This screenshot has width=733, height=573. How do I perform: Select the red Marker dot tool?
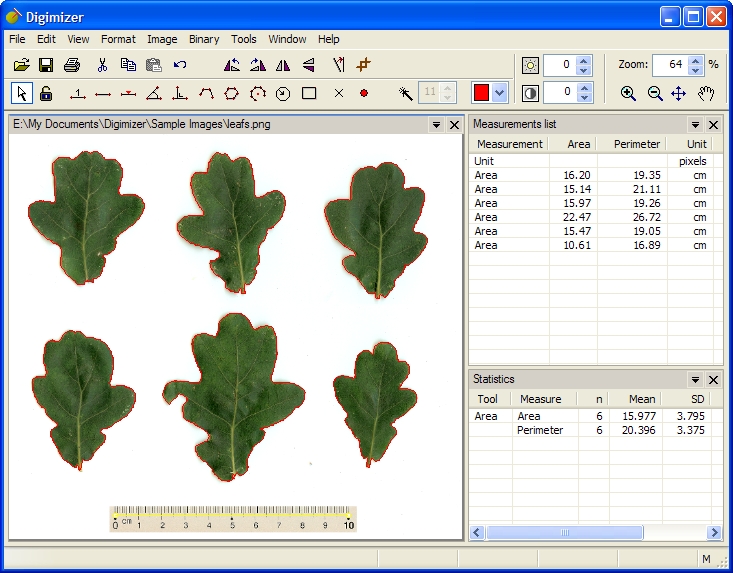(364, 93)
